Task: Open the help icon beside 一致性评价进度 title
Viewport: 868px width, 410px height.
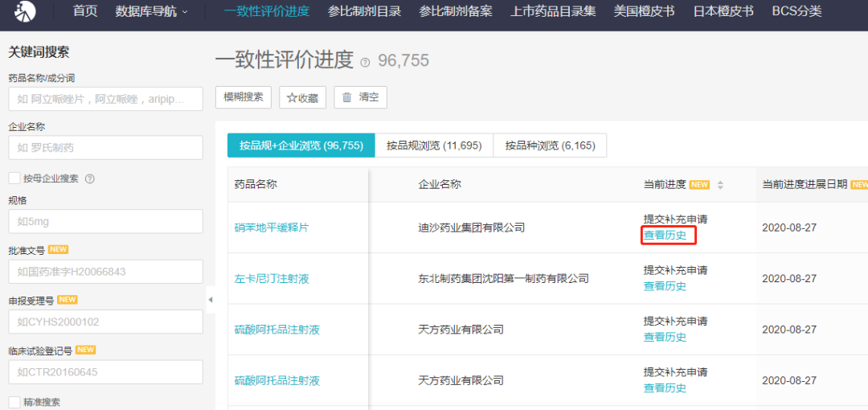Action: [x=365, y=62]
